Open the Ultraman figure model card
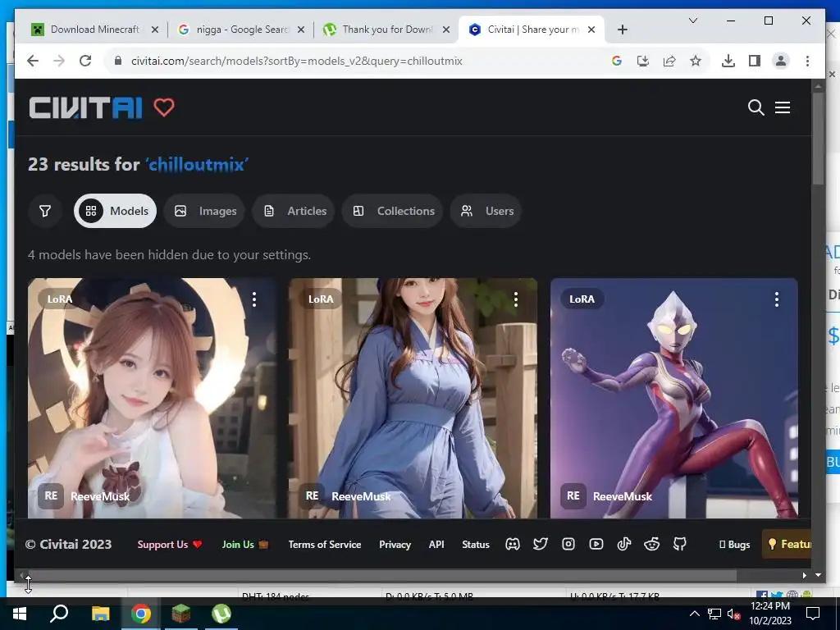 pyautogui.click(x=674, y=398)
